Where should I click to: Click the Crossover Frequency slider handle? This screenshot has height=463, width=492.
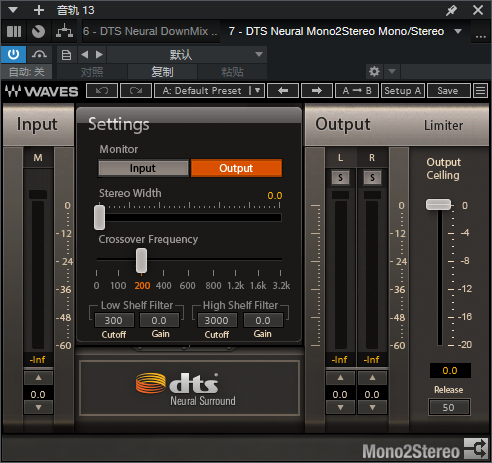[141, 260]
